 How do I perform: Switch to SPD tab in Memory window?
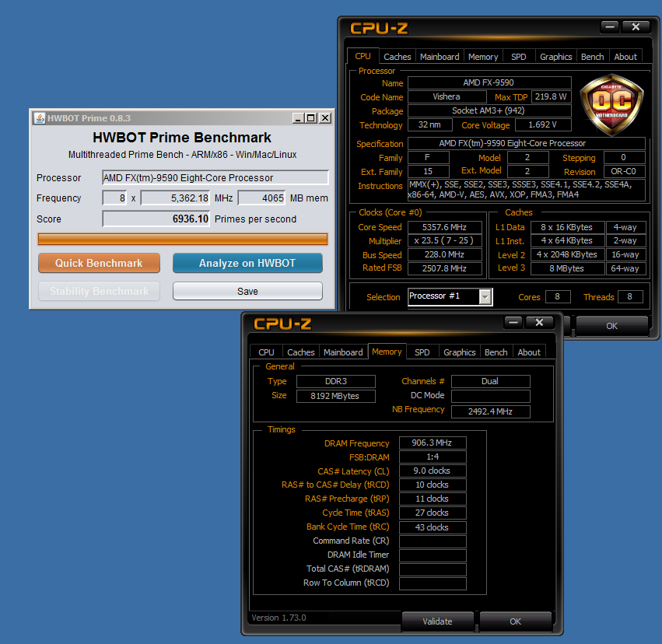pyautogui.click(x=422, y=352)
